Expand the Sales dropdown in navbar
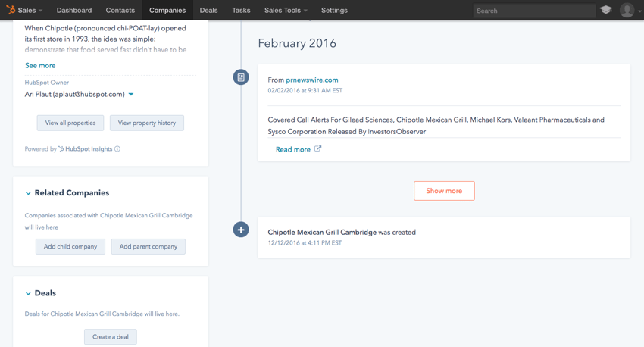The width and height of the screenshot is (644, 347). click(30, 11)
